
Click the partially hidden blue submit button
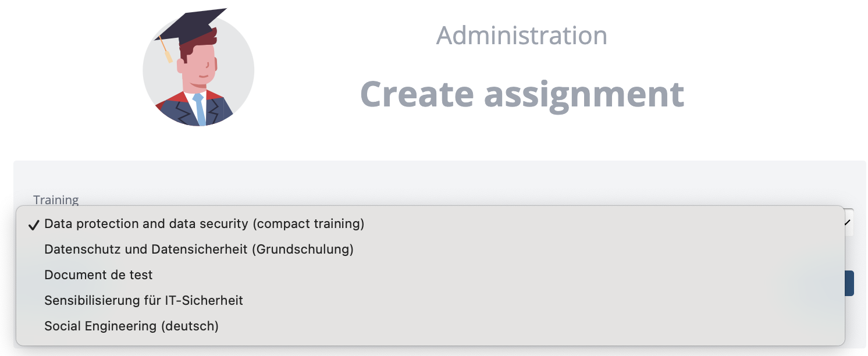pyautogui.click(x=849, y=283)
